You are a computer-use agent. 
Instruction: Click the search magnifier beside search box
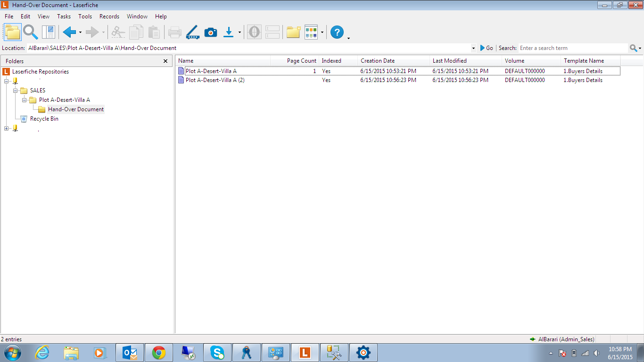point(633,48)
